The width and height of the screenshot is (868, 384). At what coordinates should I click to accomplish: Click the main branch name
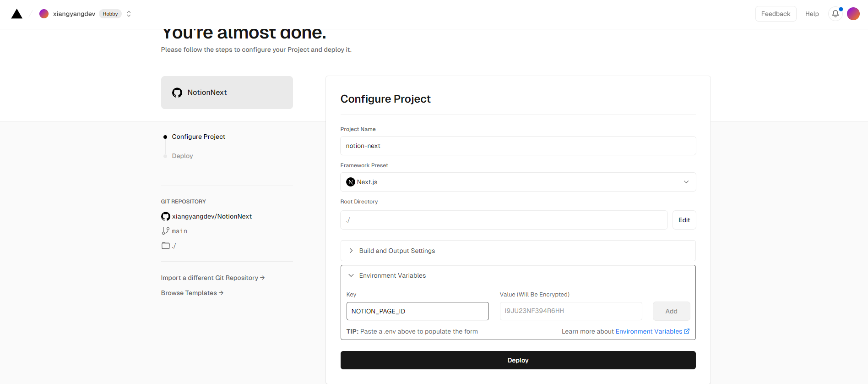(179, 231)
